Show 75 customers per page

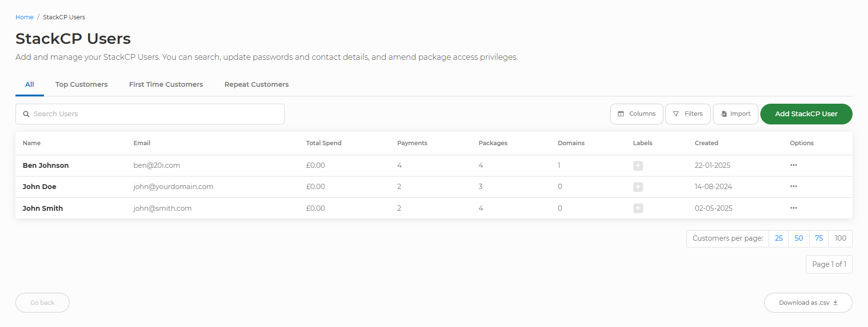click(819, 238)
